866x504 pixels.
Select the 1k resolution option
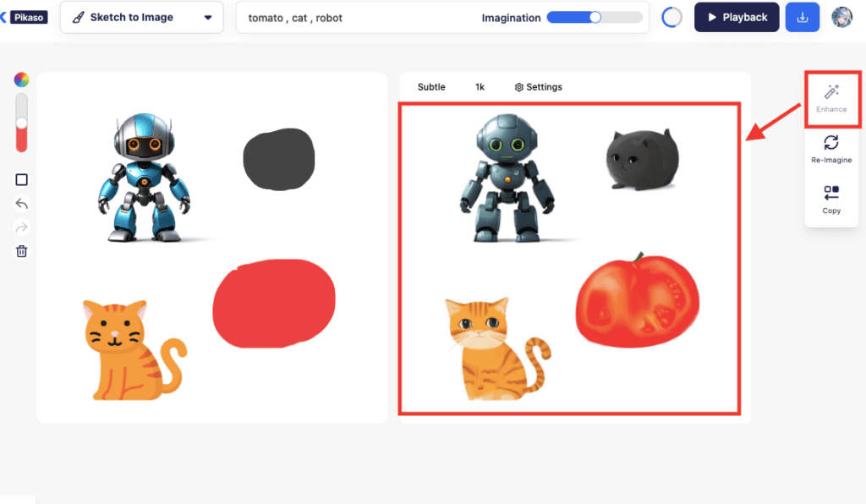[x=480, y=86]
